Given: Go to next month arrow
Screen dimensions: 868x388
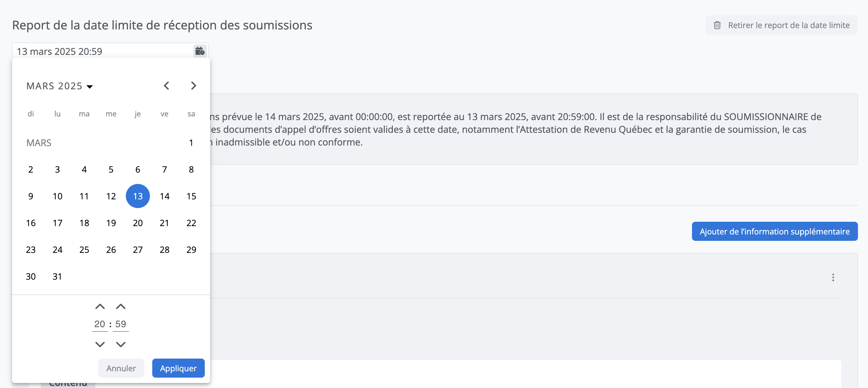Looking at the screenshot, I should [x=193, y=86].
